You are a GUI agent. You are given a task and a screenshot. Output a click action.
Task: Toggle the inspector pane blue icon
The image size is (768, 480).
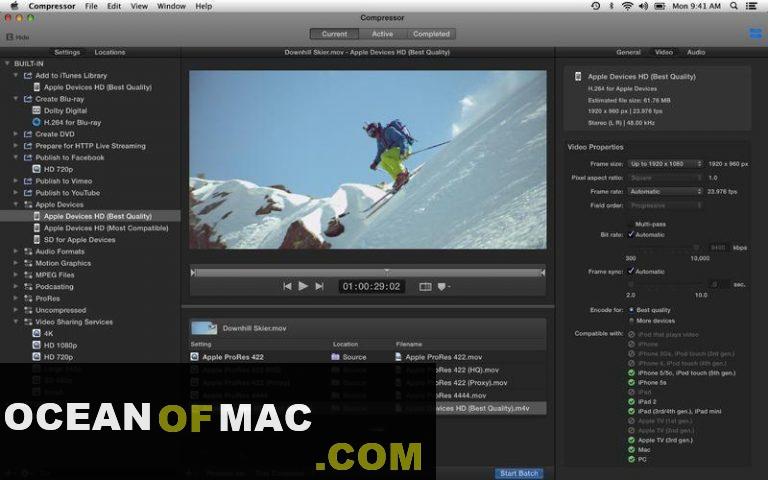[x=755, y=33]
